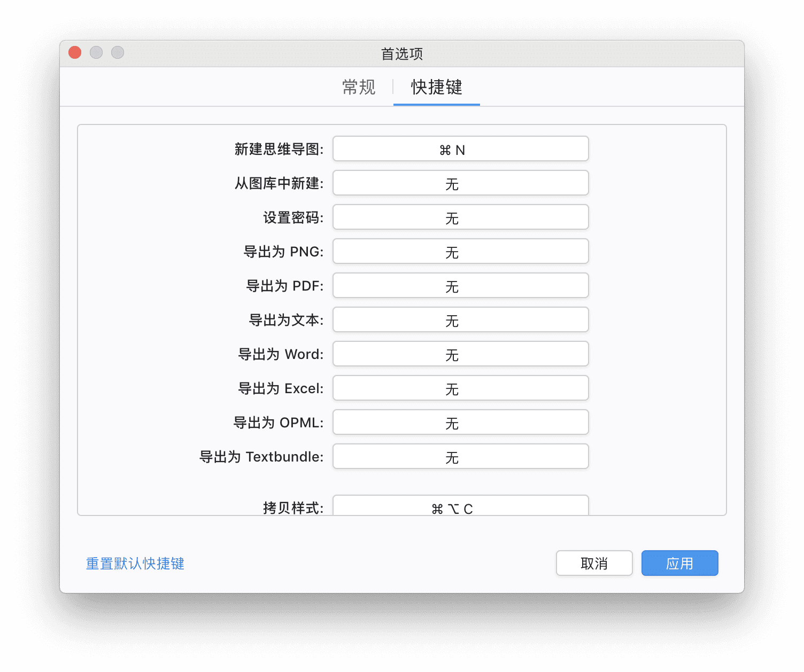Switch to the 快捷键 tab
This screenshot has width=804, height=672.
tap(436, 87)
